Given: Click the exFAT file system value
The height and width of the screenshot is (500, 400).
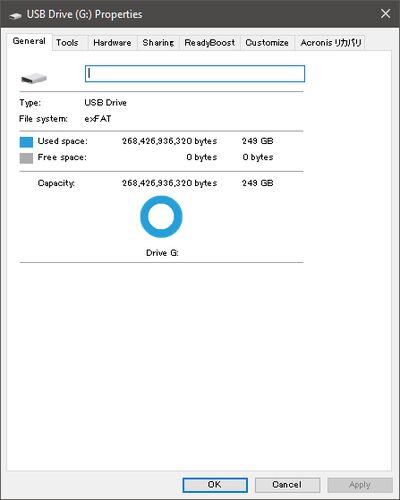Looking at the screenshot, I should pyautogui.click(x=98, y=119).
